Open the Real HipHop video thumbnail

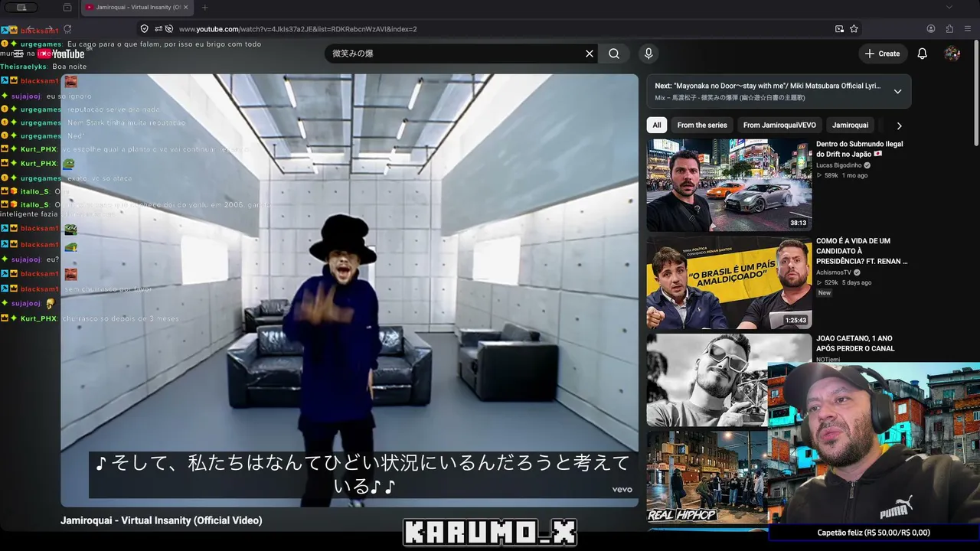click(x=707, y=477)
